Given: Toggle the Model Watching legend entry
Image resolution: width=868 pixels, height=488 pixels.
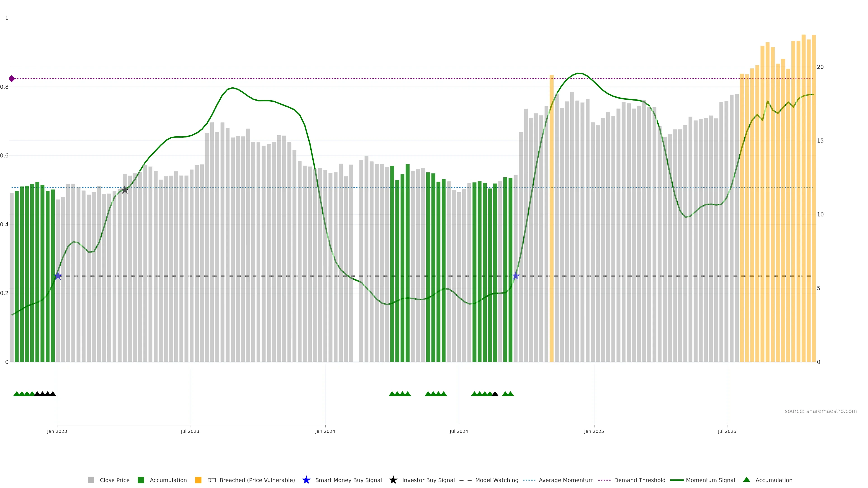Looking at the screenshot, I should coord(496,480).
